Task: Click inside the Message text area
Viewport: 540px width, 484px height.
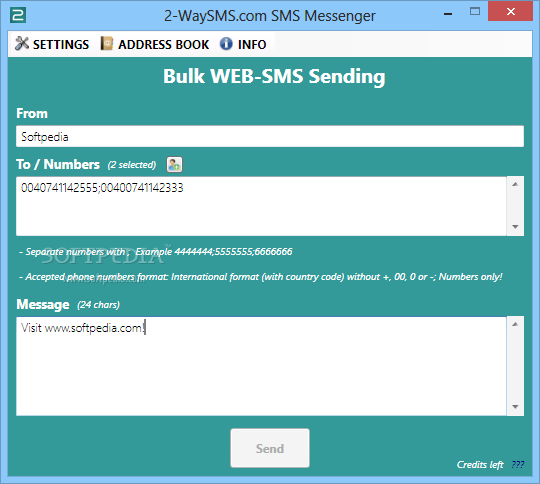Action: (261, 366)
